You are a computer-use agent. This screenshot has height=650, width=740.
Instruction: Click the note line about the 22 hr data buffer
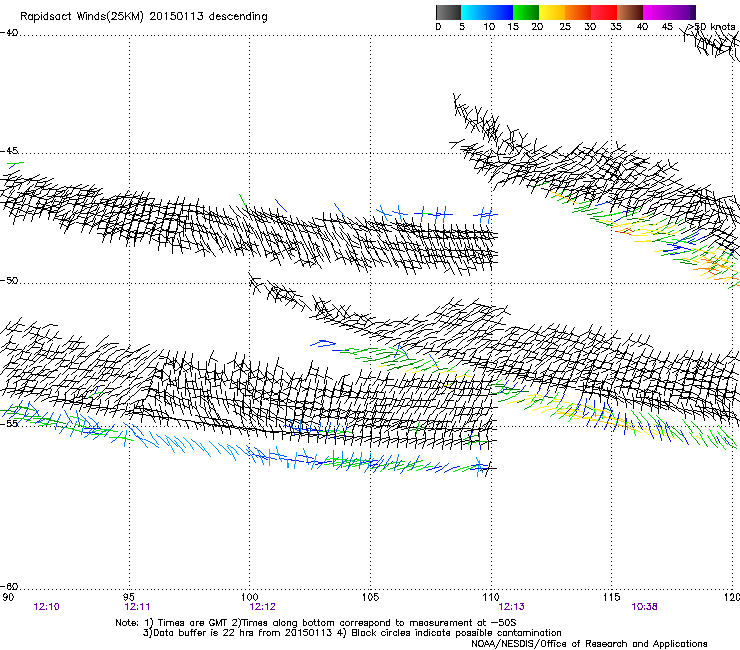352,633
